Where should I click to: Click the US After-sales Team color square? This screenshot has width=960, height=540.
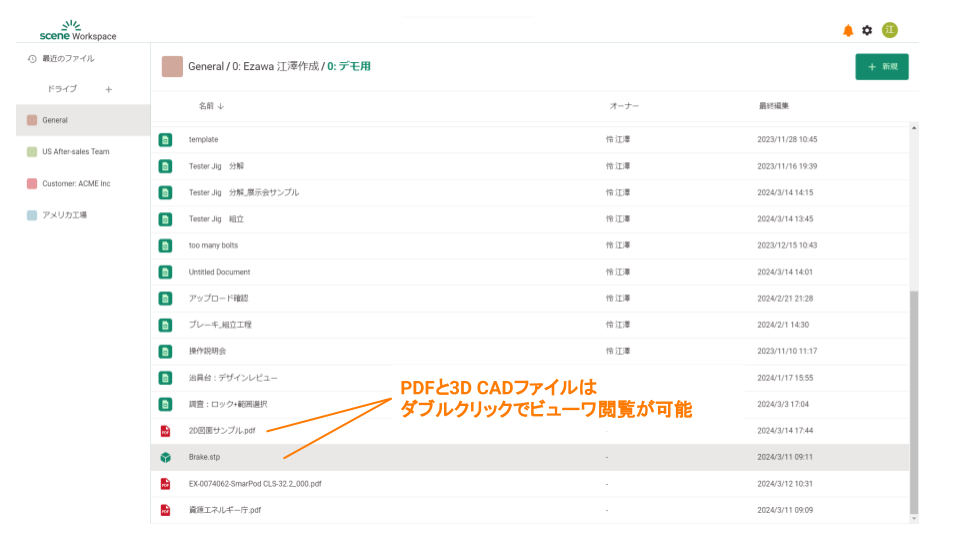coord(32,152)
